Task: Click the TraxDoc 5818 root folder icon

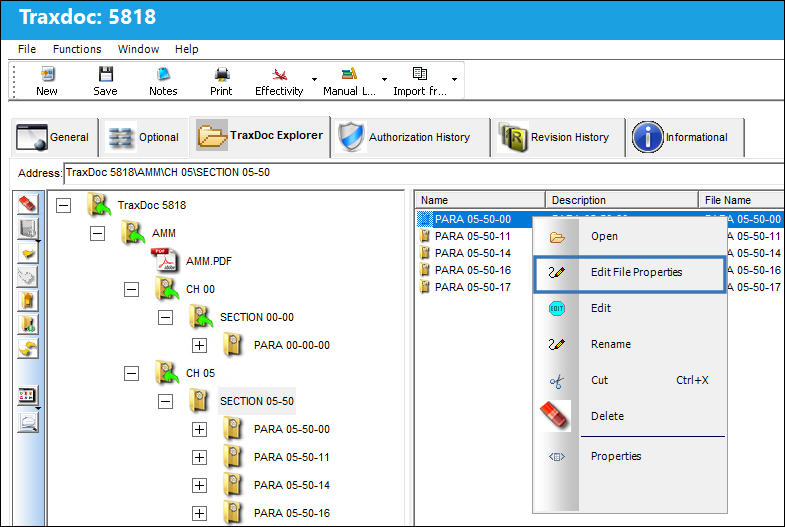Action: coord(99,205)
